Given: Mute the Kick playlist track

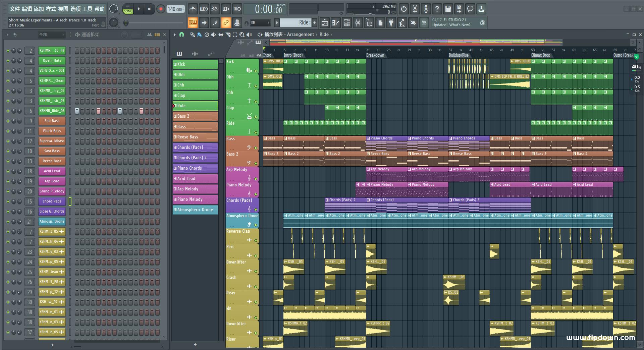Looking at the screenshot, I should 256,71.
